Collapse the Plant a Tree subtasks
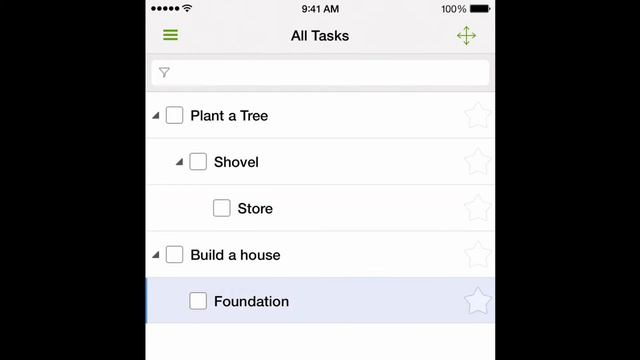Screen dimensions: 640x360 point(156,116)
